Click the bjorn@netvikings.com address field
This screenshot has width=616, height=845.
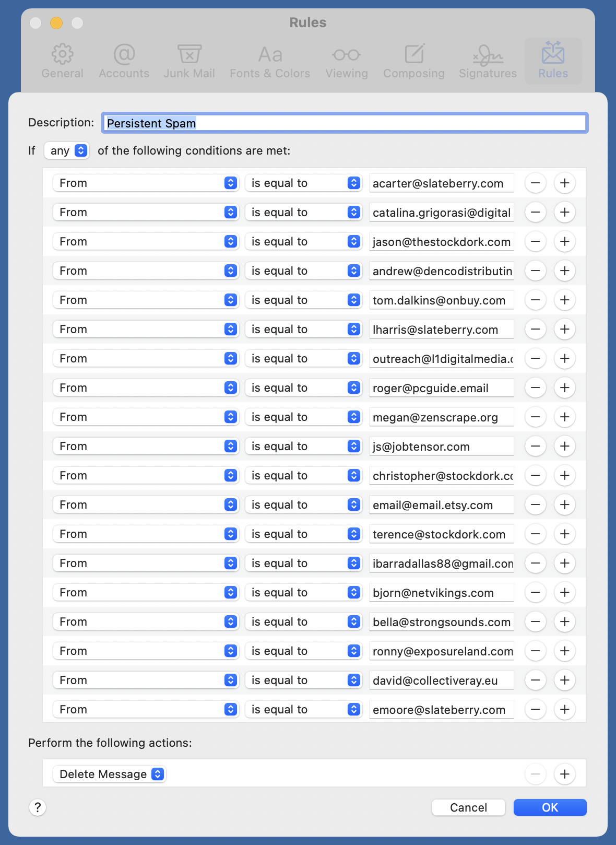point(441,593)
